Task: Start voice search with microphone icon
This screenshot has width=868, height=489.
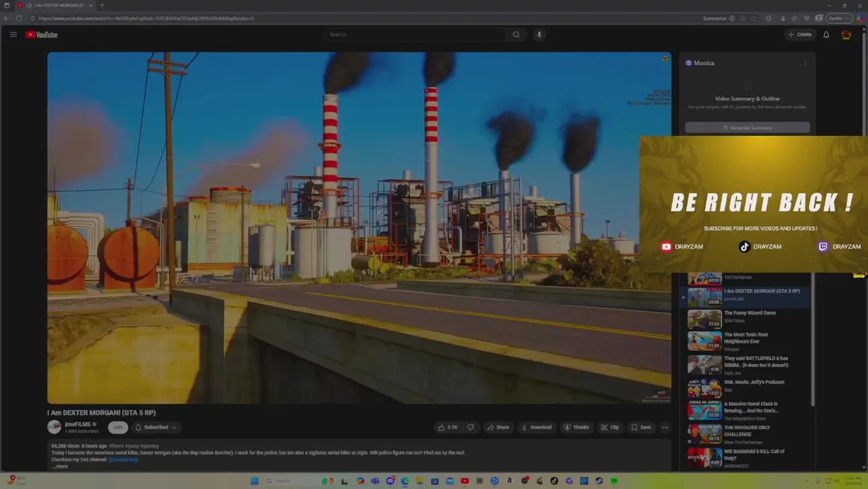Action: tap(540, 35)
